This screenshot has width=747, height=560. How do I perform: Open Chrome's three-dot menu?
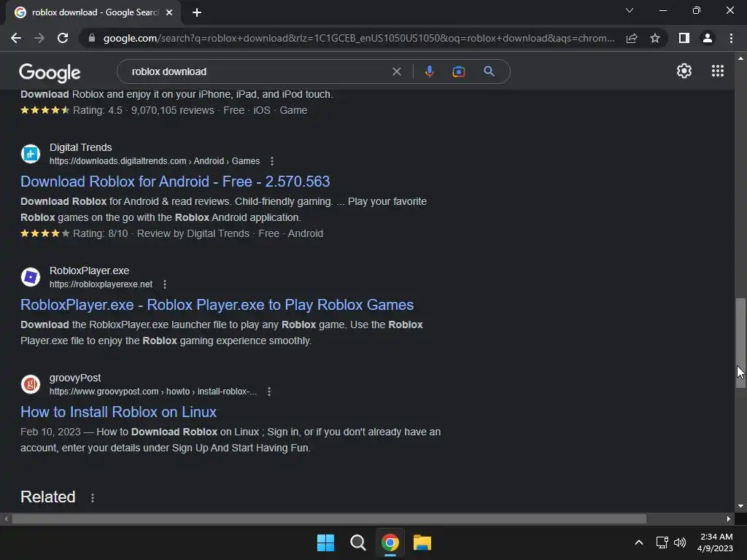click(731, 38)
